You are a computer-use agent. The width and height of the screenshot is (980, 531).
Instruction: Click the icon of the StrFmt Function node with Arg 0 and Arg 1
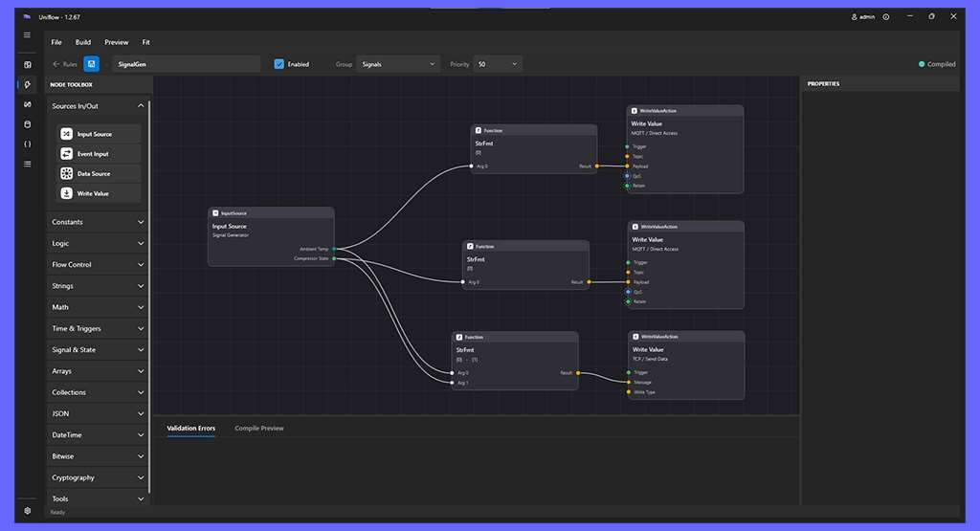point(459,337)
